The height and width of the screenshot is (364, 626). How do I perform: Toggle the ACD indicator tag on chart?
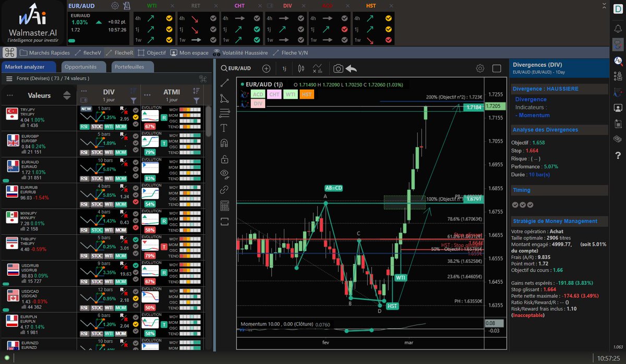(258, 94)
